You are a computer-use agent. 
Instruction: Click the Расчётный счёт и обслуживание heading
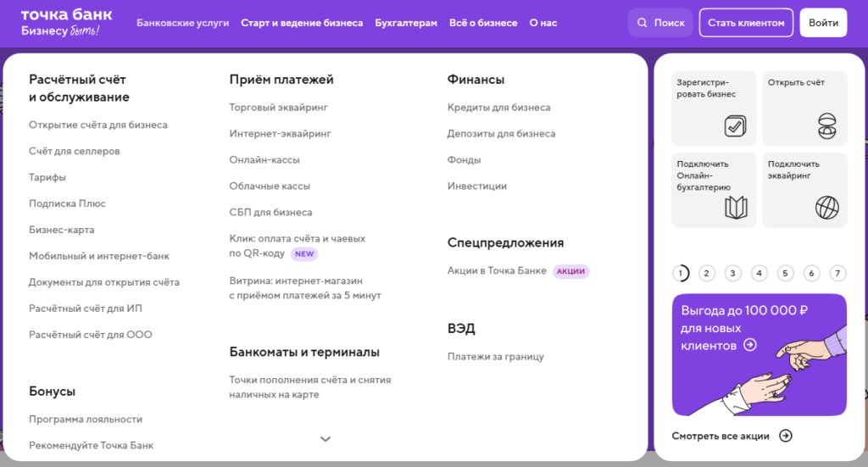point(79,88)
